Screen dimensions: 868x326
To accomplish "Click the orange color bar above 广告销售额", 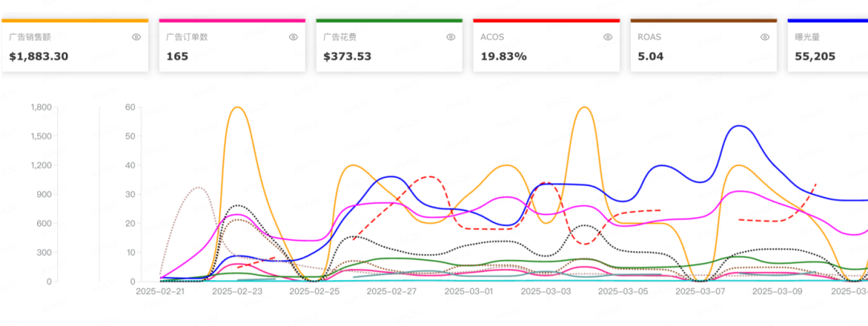I will coord(76,20).
